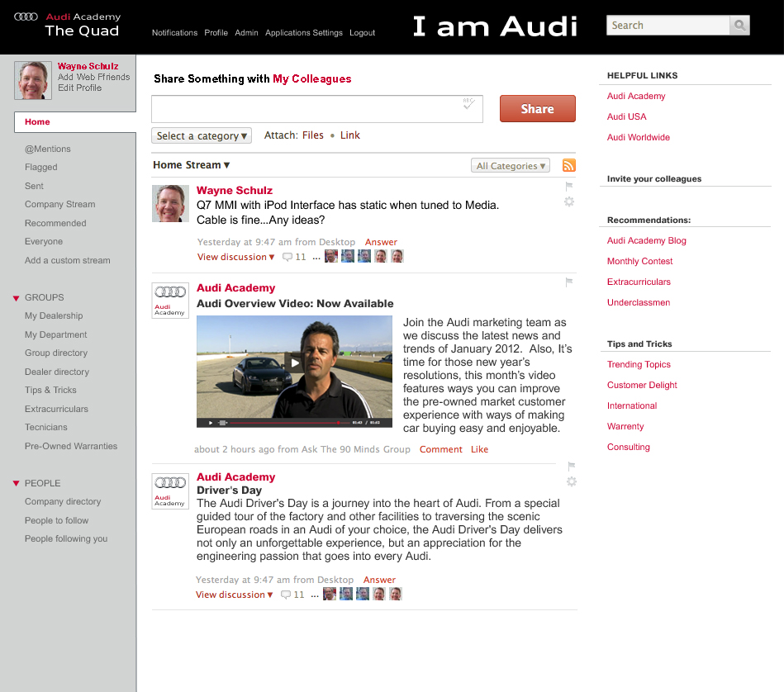Click the Search input field

pos(668,25)
